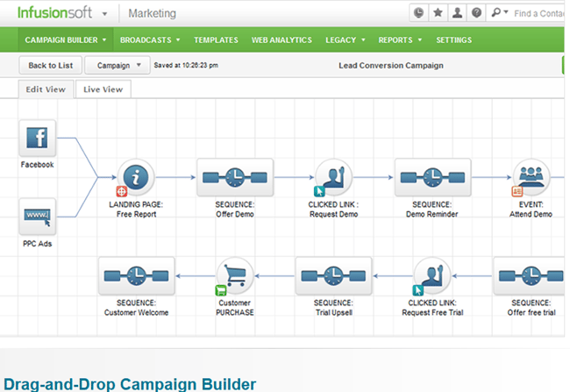Click green cart badge on purchase goal
This screenshot has height=392, width=570.
click(x=220, y=290)
